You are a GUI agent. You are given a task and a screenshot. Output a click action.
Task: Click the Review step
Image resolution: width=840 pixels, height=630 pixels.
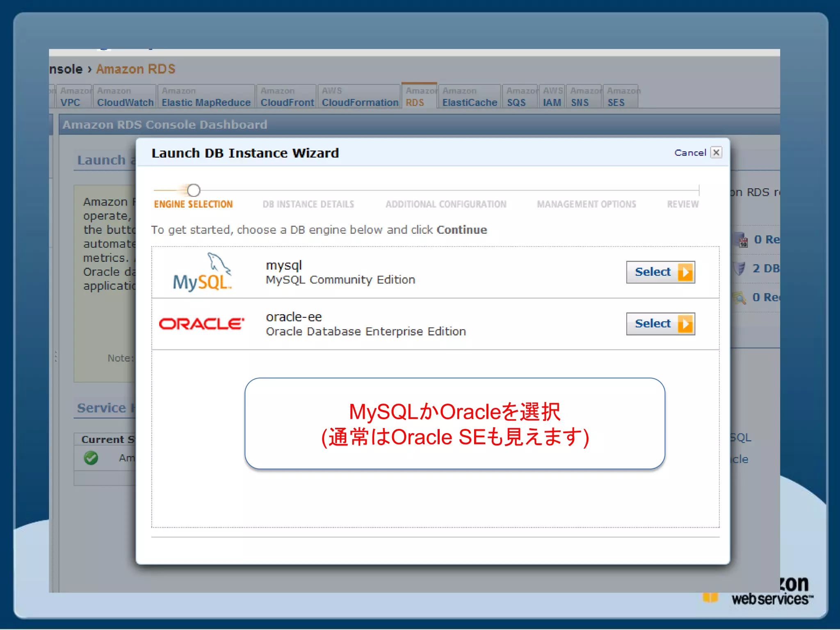point(682,204)
